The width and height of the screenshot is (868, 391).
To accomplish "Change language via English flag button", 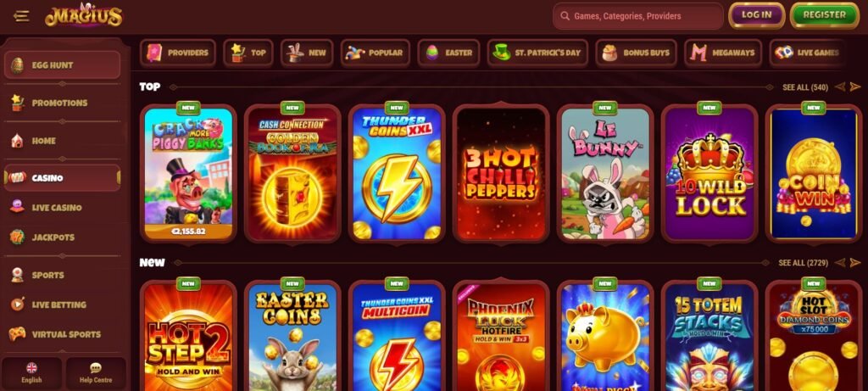I will 31,373.
